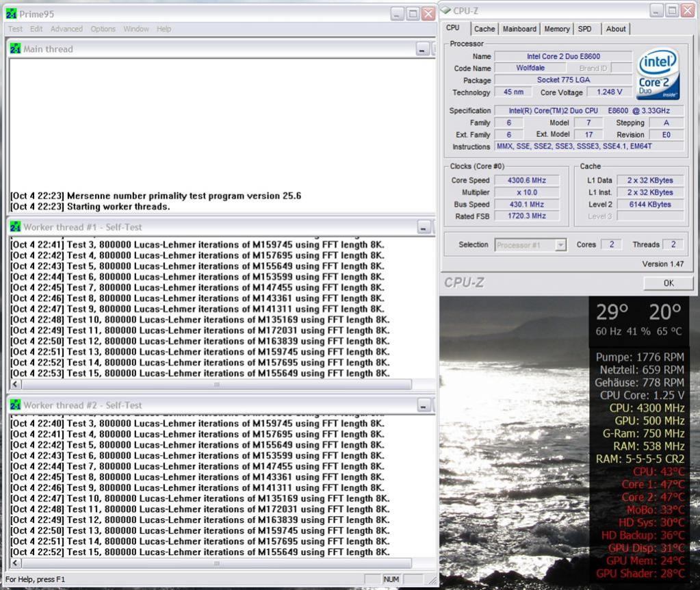Click the 'CPU: 4300 MHz' desktop readout
Image resolution: width=700 pixels, height=590 pixels.
pos(647,408)
